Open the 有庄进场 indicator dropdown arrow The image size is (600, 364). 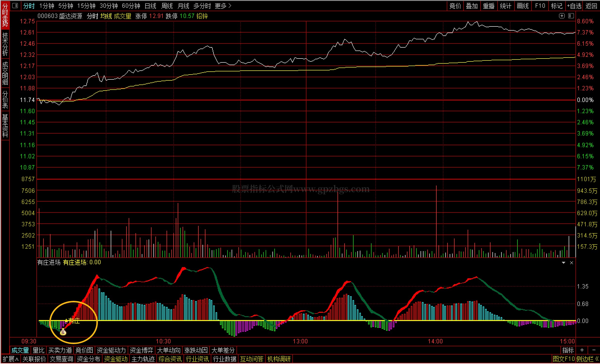coord(563,263)
